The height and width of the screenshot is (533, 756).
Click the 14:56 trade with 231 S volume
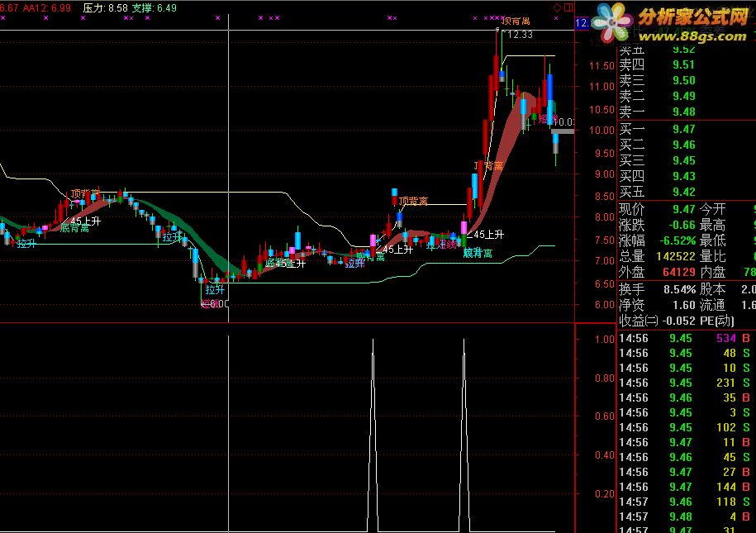685,383
